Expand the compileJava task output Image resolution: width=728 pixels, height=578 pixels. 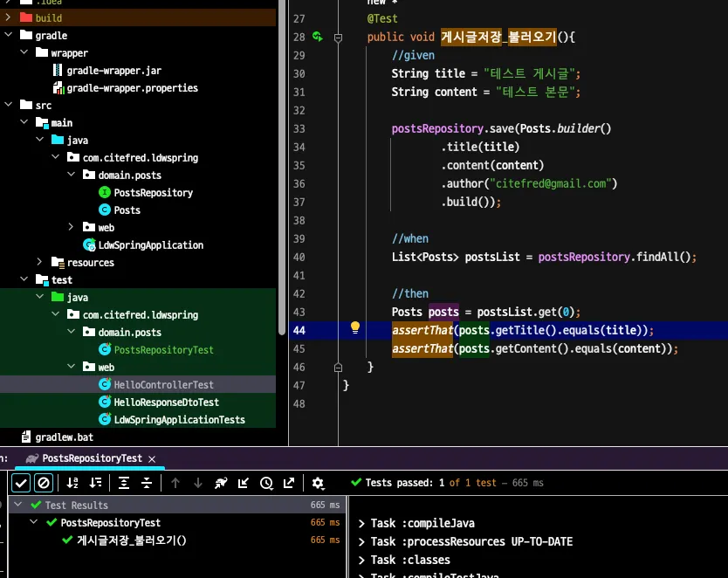pos(361,523)
